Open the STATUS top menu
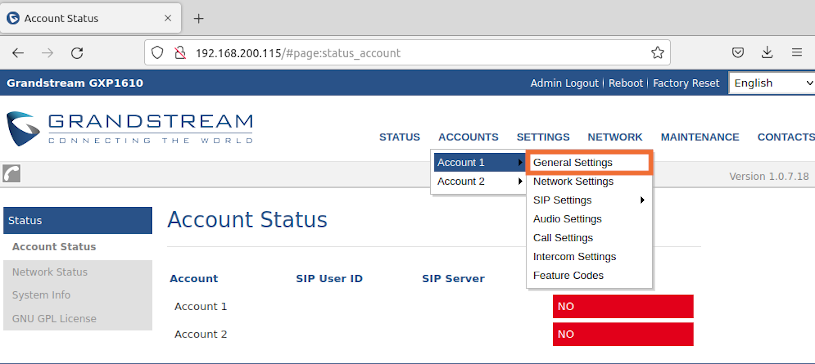The height and width of the screenshot is (364, 815). point(399,137)
